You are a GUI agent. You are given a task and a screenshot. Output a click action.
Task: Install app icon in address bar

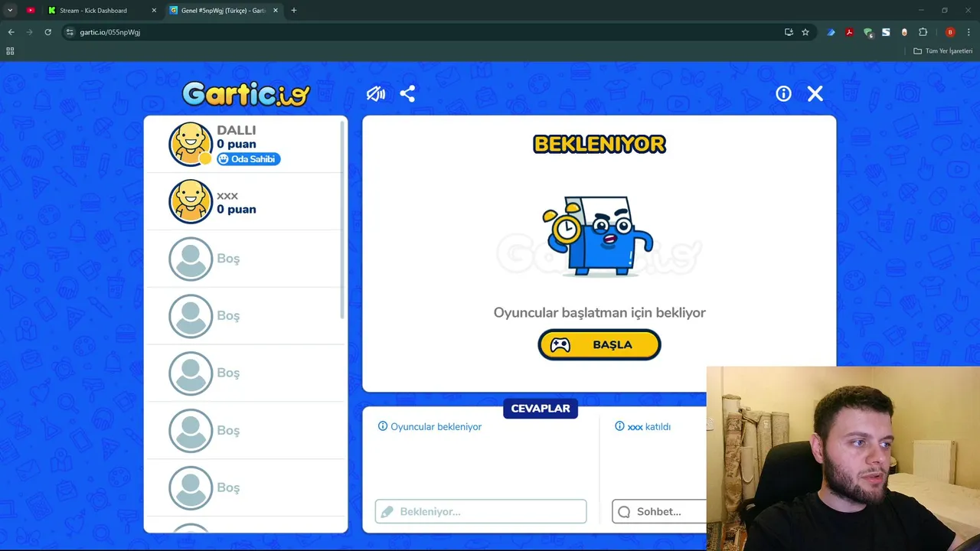tap(789, 32)
